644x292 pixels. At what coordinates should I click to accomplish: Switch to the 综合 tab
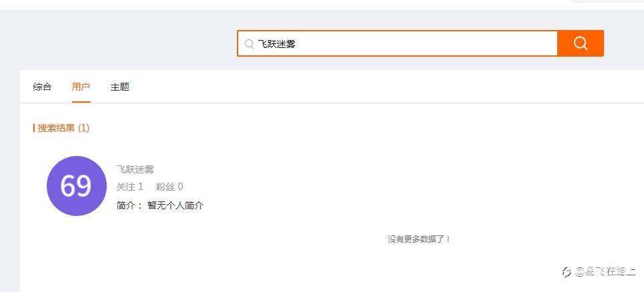point(42,87)
